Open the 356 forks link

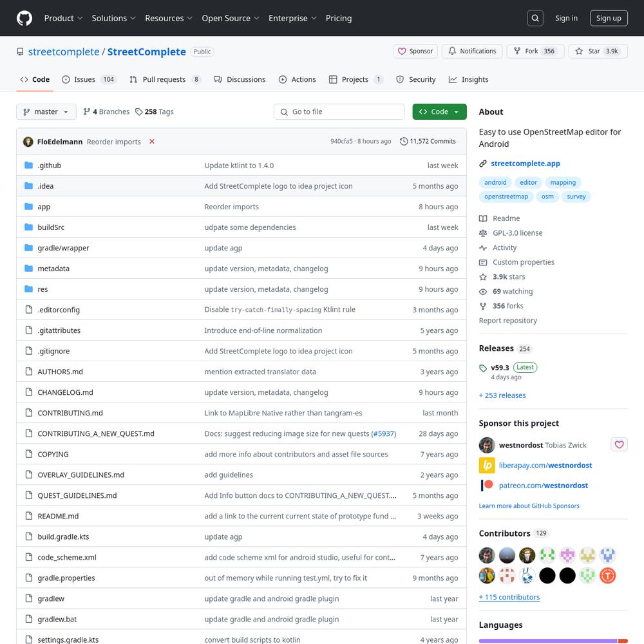[501, 305]
